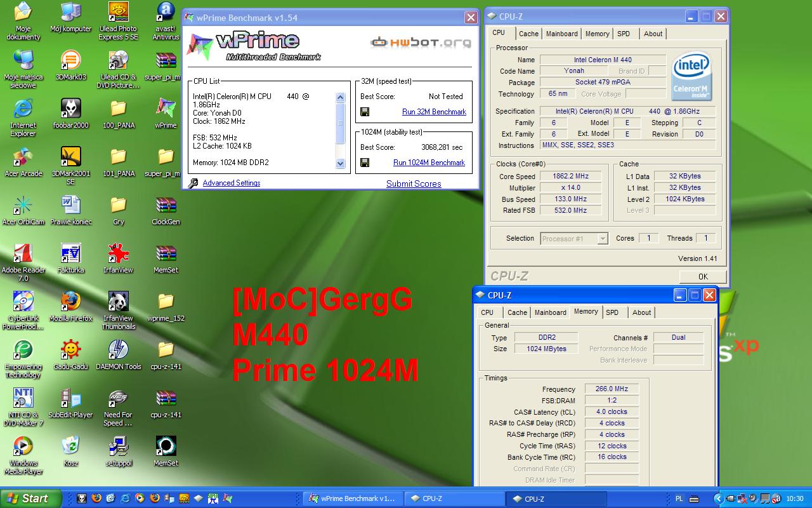
Task: Click the save icon beside Run 1024M Benchmark
Action: pyautogui.click(x=365, y=163)
